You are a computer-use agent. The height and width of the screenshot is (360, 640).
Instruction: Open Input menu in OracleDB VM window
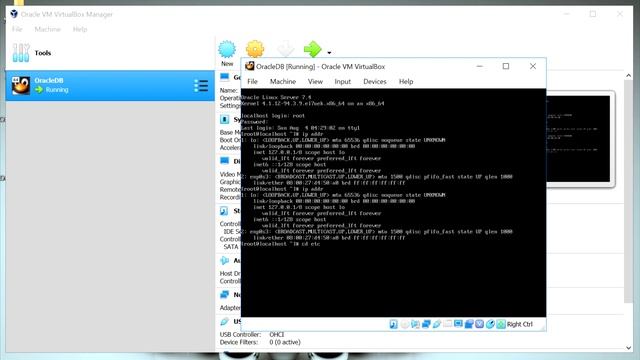[x=342, y=82]
